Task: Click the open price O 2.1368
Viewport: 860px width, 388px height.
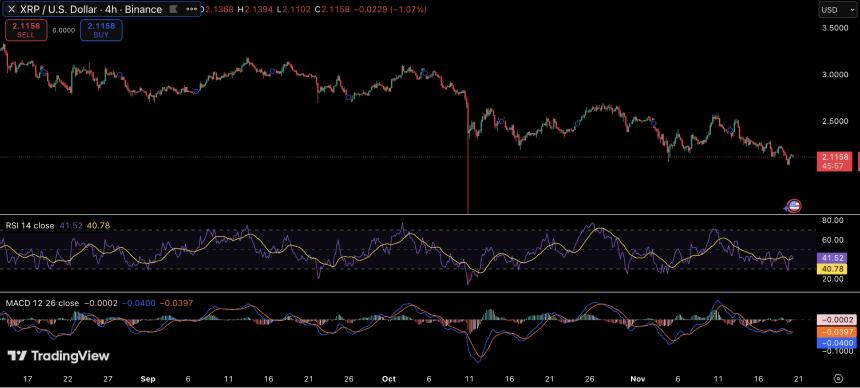Action: (217, 9)
